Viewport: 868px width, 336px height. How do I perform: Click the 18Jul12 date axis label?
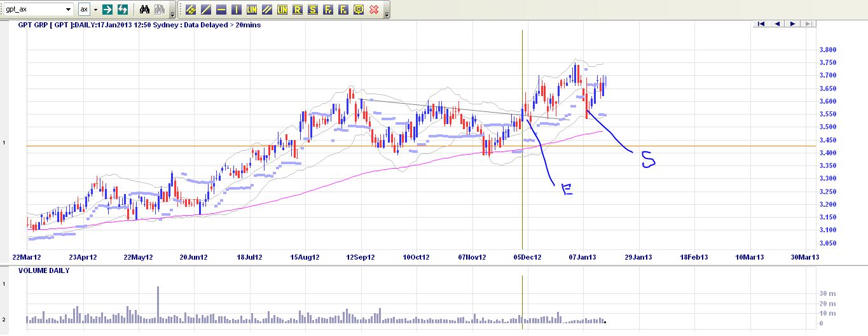point(250,258)
